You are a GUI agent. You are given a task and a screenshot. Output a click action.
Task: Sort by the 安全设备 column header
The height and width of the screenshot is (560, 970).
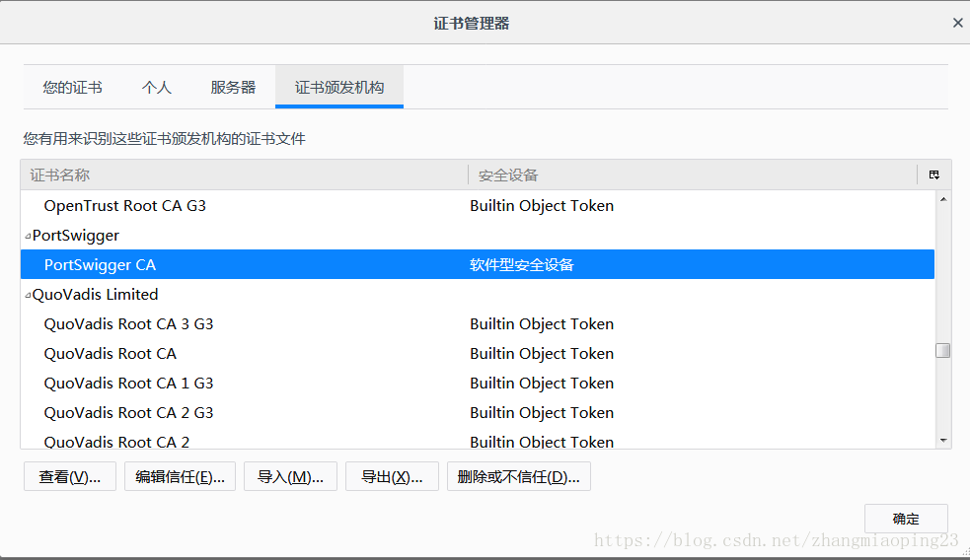[x=693, y=175]
